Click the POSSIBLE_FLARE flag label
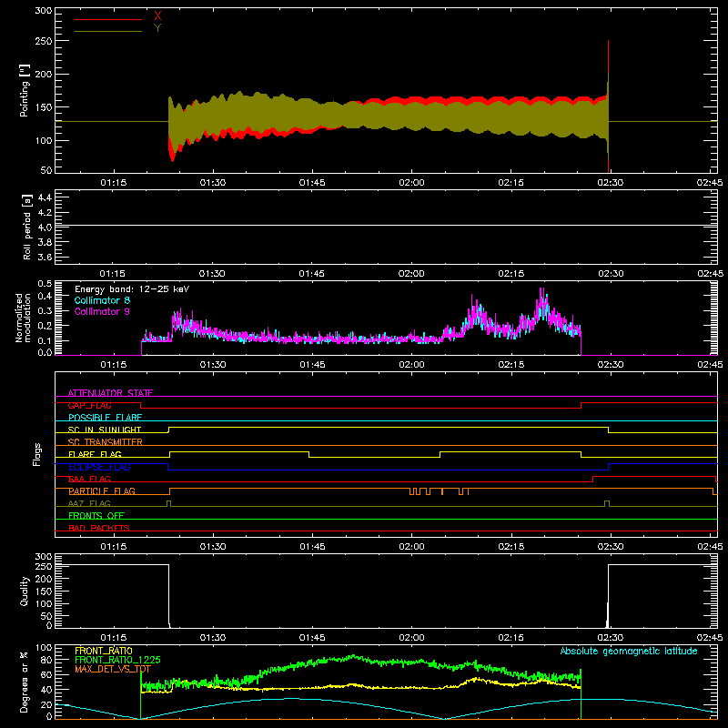The image size is (728, 728). [105, 418]
